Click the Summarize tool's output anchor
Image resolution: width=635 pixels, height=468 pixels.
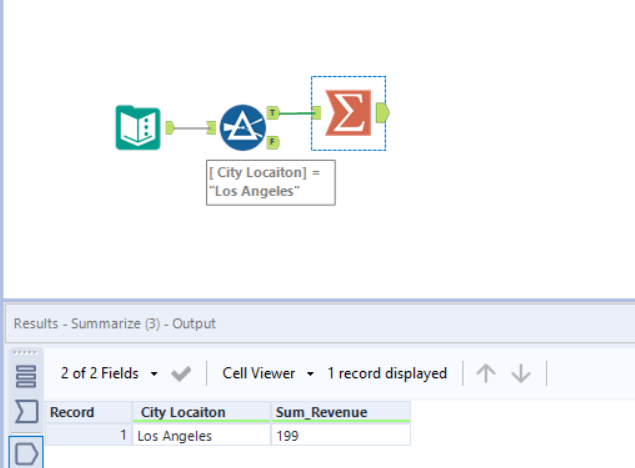[382, 113]
